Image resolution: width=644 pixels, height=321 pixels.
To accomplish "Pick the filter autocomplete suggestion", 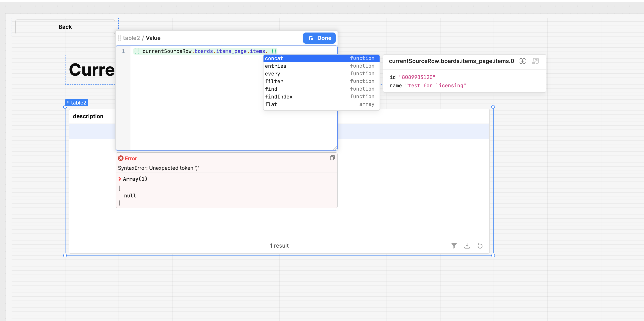I will pos(321,81).
